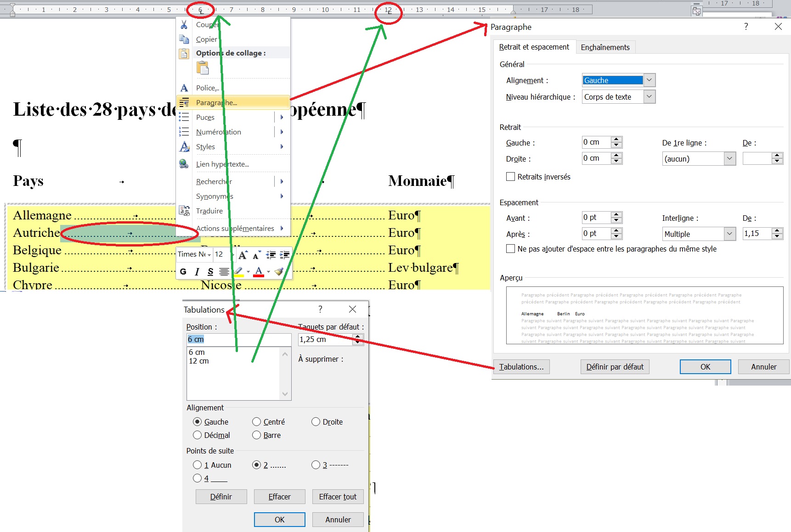Click the Increase Indent icon
The height and width of the screenshot is (532, 791).
point(285,255)
